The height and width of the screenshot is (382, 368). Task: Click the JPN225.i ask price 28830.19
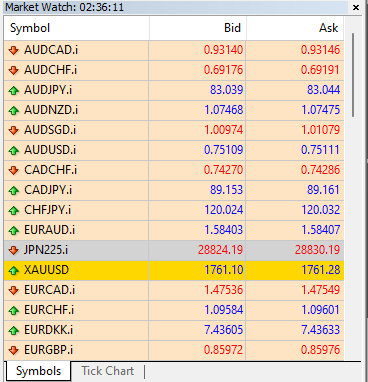317,250
